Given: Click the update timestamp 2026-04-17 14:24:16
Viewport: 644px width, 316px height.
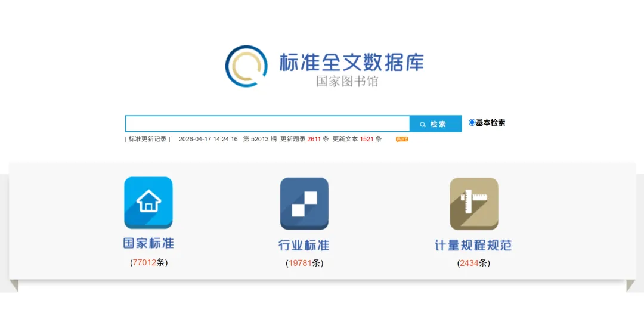Looking at the screenshot, I should click(x=208, y=139).
